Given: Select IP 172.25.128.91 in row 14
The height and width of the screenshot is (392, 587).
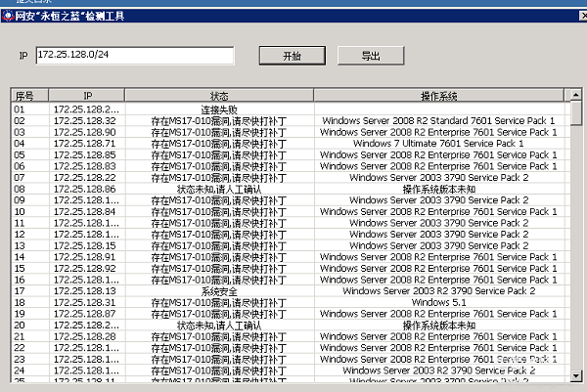Looking at the screenshot, I should pyautogui.click(x=85, y=257).
